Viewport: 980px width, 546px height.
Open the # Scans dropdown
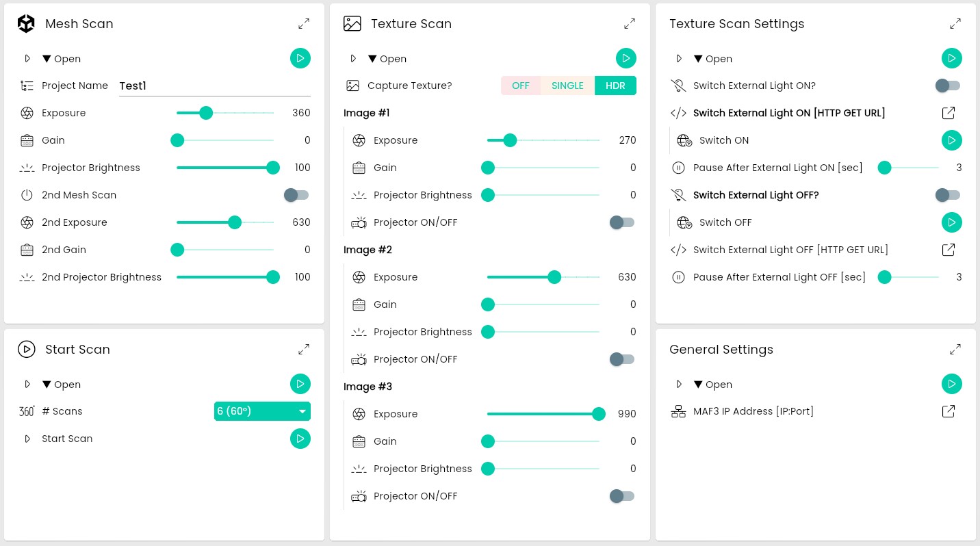[262, 411]
